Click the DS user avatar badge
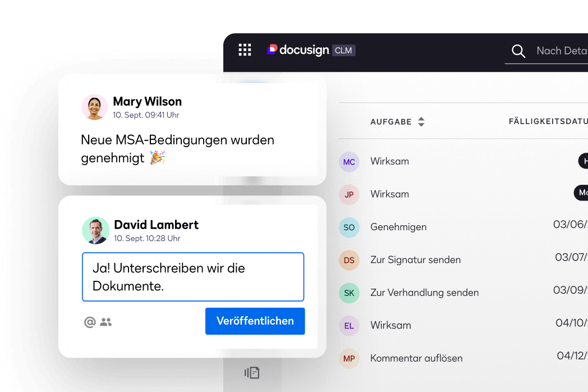 point(349,260)
